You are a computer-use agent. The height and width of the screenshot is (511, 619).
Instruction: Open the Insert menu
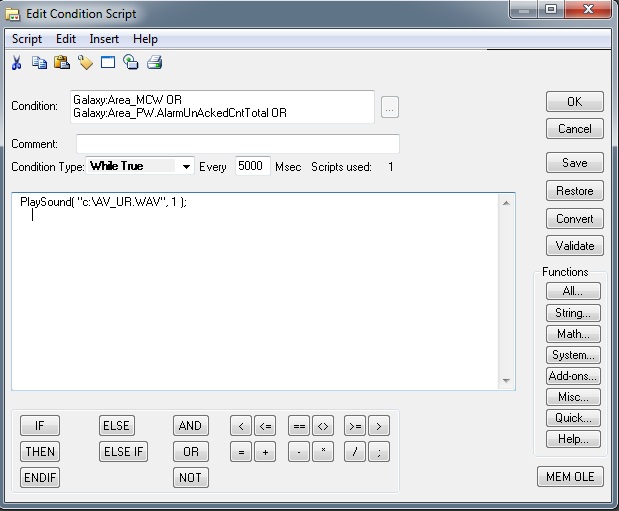pos(104,39)
